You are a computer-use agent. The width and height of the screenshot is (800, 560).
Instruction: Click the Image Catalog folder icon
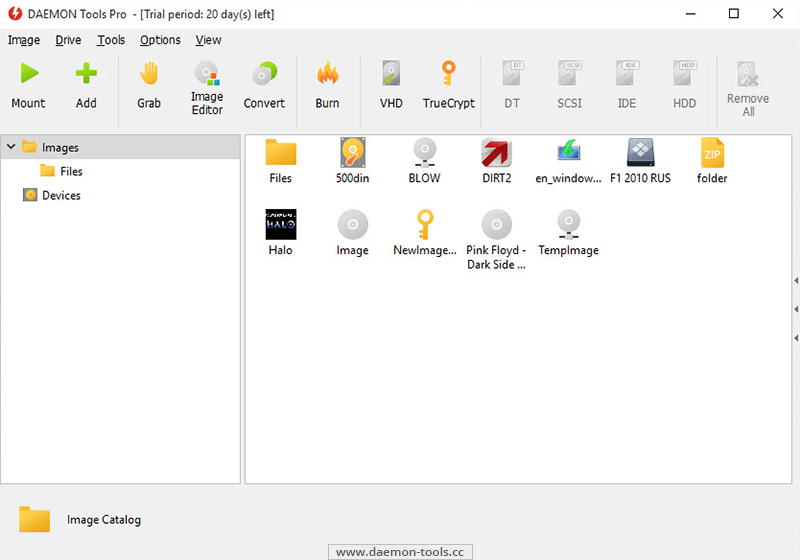(x=34, y=519)
